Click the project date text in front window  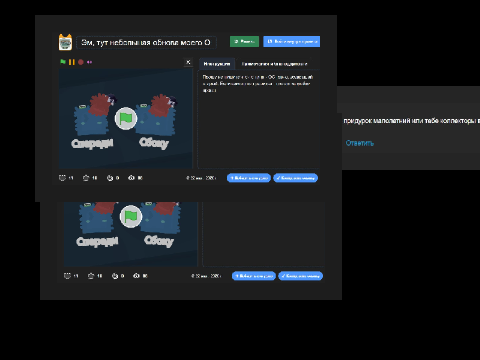tap(201, 178)
